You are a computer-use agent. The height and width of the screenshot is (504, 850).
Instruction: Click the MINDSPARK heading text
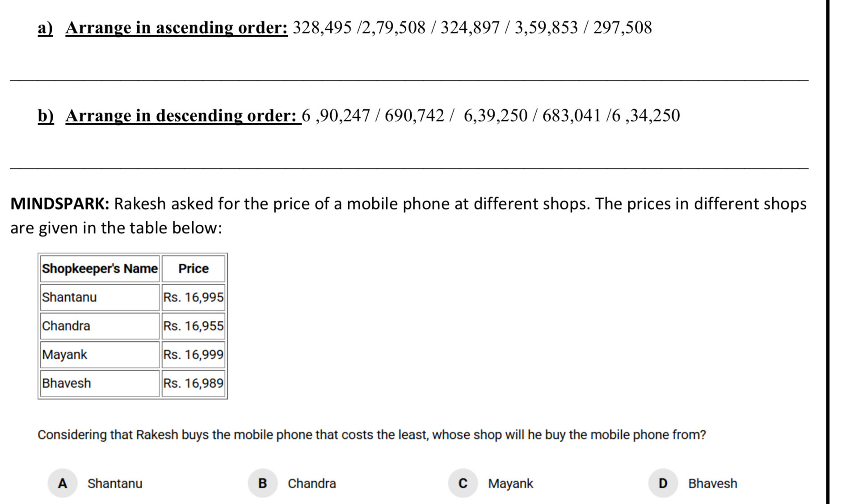coord(60,204)
